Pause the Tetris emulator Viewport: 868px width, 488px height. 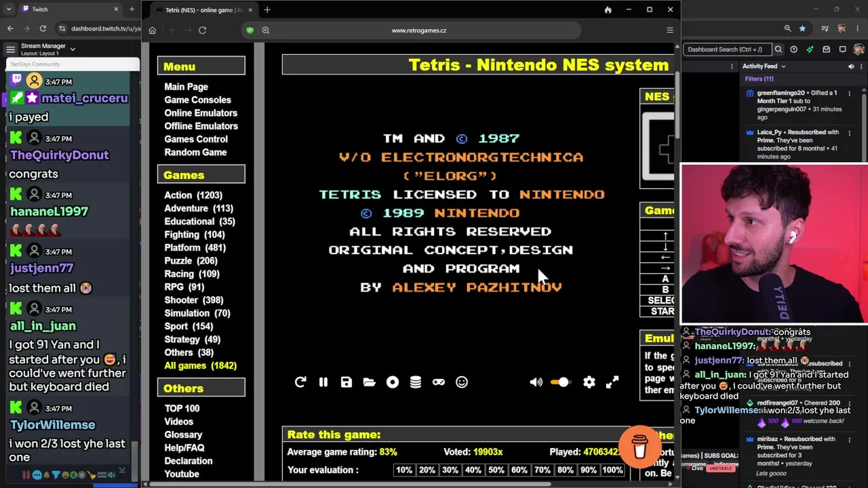(323, 382)
